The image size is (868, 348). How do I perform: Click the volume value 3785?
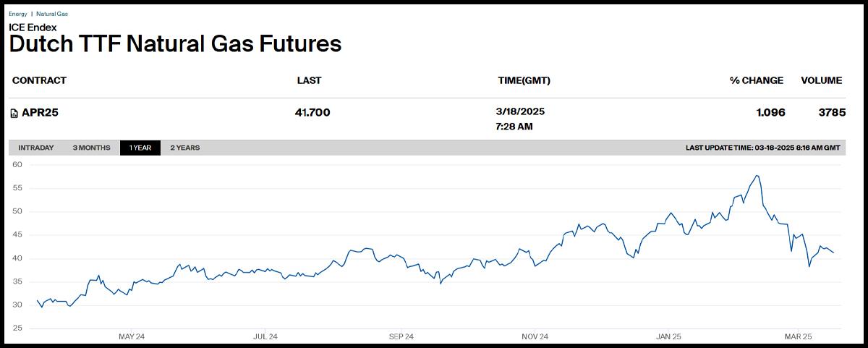(x=832, y=112)
